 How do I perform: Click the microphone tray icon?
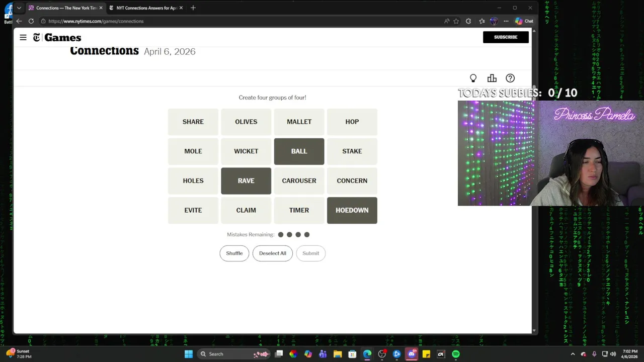pyautogui.click(x=594, y=354)
